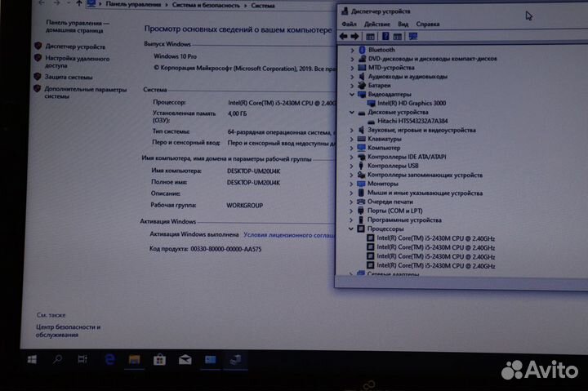Expand Контроллеры USB node
Viewport: 588px width, 391px height.
(x=351, y=166)
